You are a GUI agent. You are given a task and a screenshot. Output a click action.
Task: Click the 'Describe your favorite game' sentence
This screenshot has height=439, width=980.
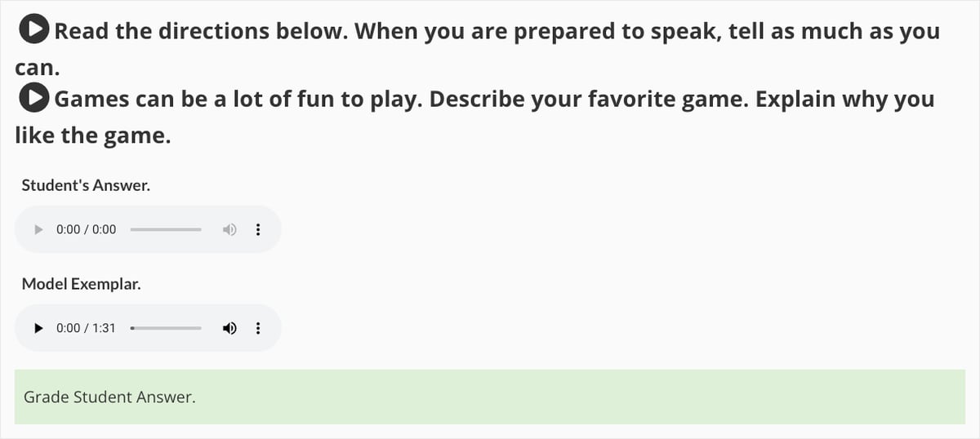(588, 100)
